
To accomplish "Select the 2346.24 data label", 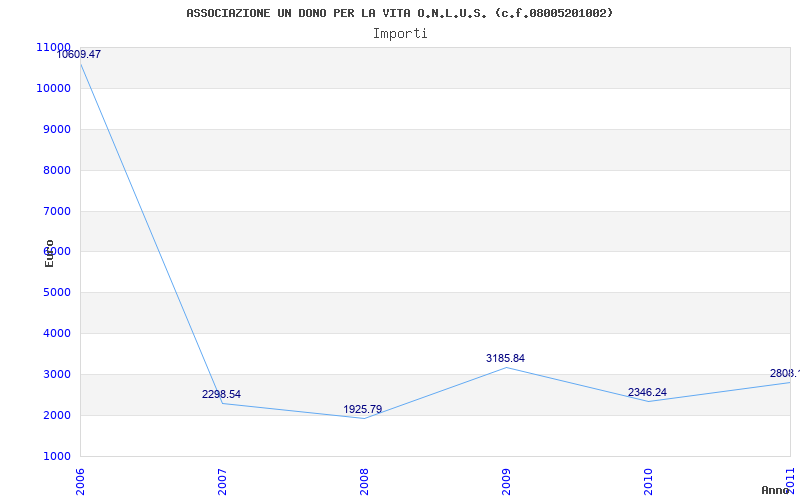I will pos(647,392).
